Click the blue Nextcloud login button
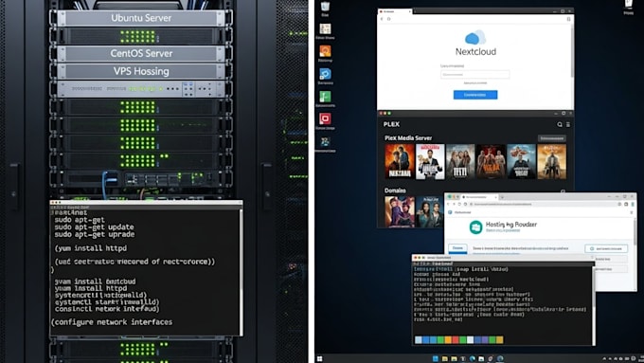Screen dimensions: 644x363 [x=475, y=95]
